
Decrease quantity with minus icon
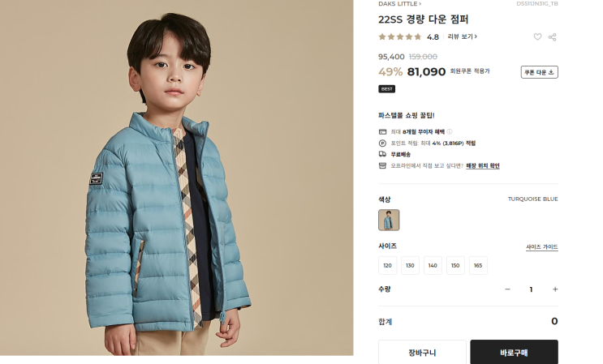(507, 289)
